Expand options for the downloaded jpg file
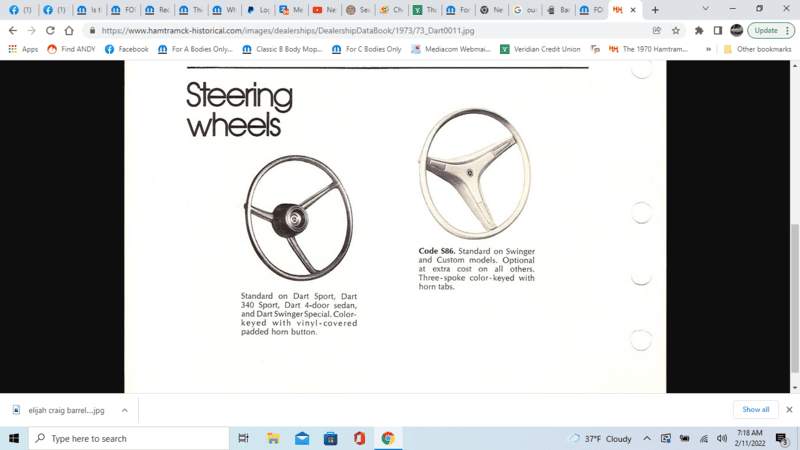Screen dimensions: 800x450 click(x=125, y=410)
